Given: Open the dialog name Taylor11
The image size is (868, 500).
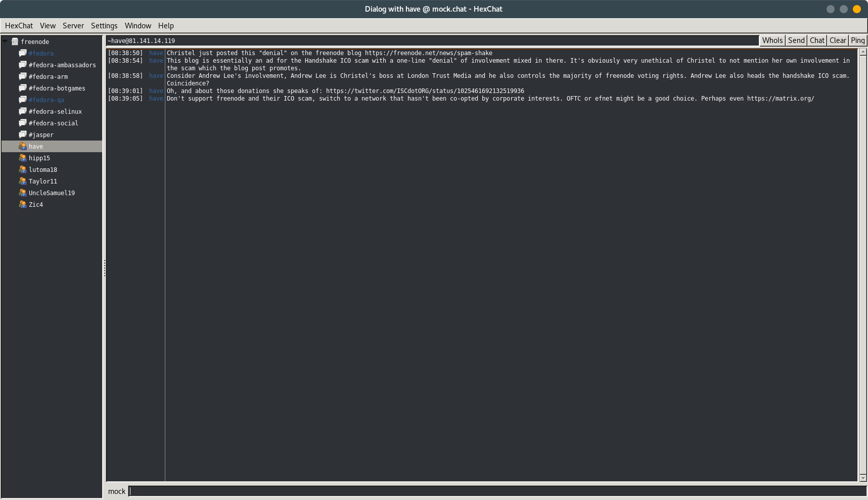Looking at the screenshot, I should coord(43,181).
